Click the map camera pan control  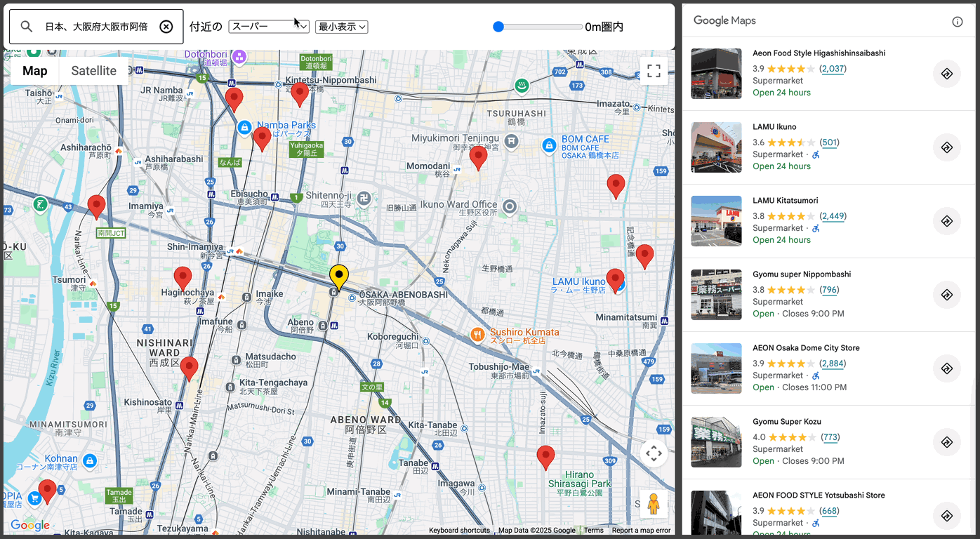(x=654, y=453)
